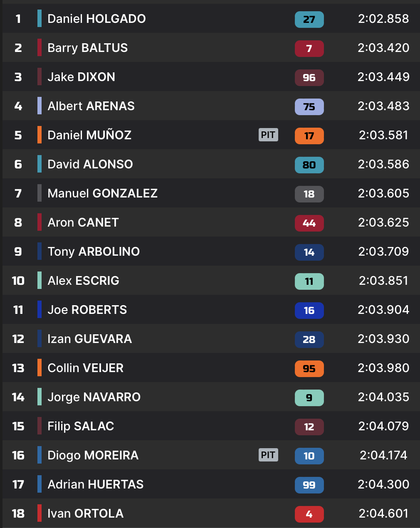Click Daniel HOLGADO's number 27 badge

(x=309, y=20)
